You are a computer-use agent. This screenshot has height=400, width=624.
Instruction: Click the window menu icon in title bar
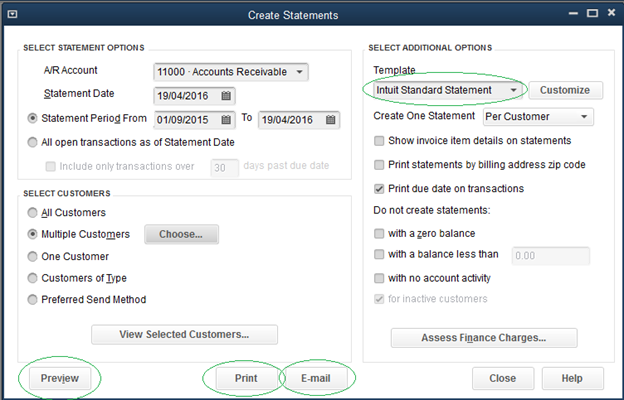tap(12, 14)
